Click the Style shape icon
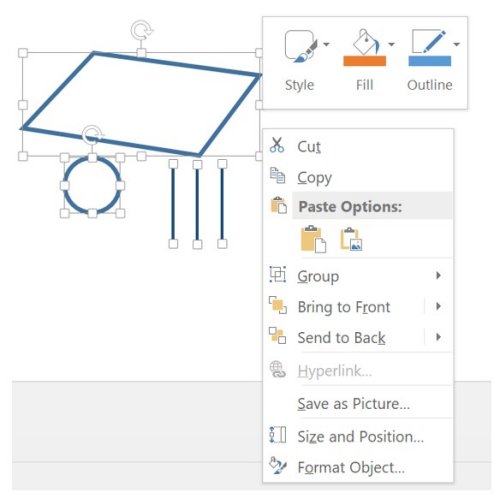500x498 pixels. pos(301,46)
